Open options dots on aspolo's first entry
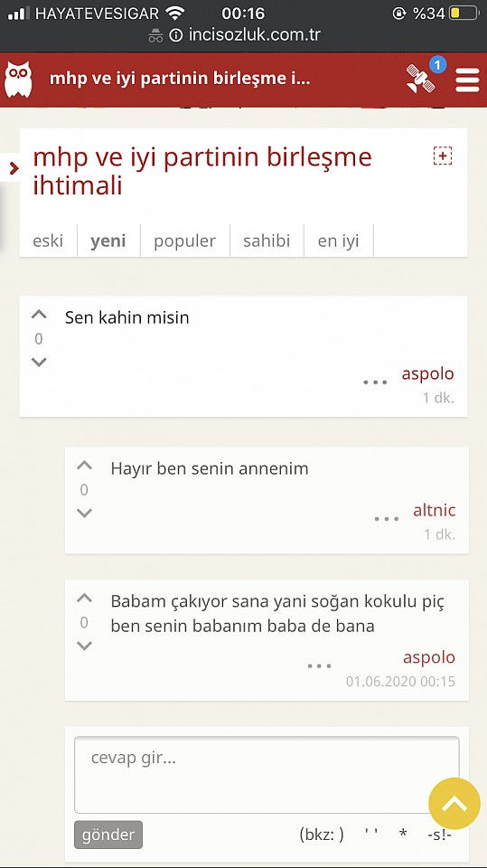 tap(375, 382)
